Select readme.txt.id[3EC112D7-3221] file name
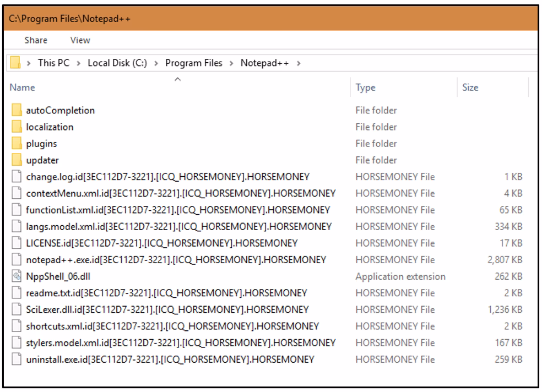 tap(166, 293)
